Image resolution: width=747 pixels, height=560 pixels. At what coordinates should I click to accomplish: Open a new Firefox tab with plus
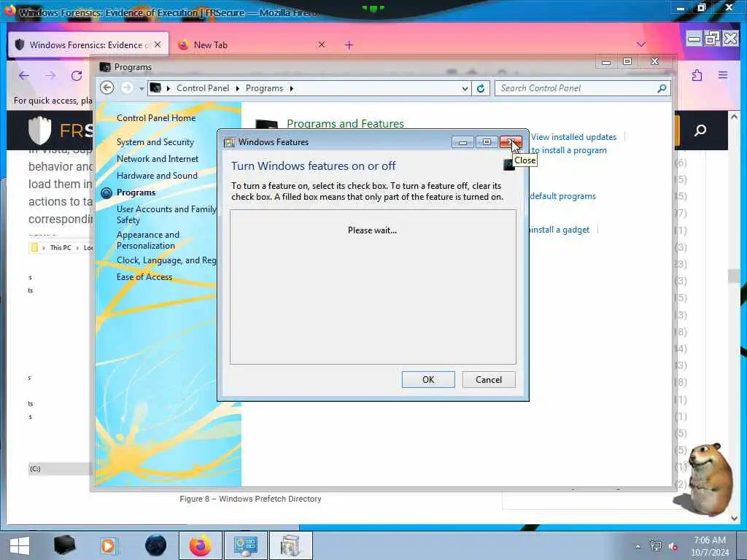point(349,44)
